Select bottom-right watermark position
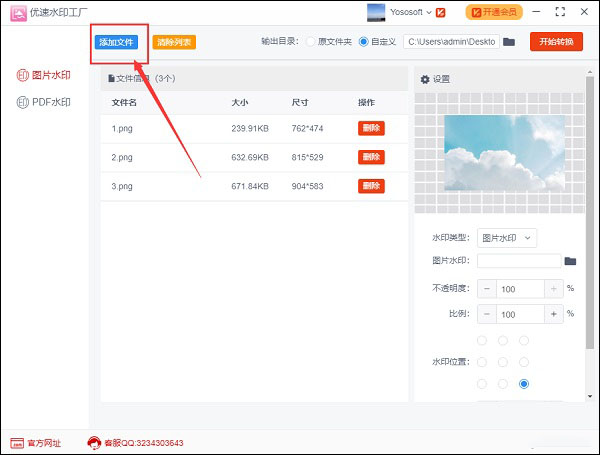The image size is (600, 455). click(524, 384)
